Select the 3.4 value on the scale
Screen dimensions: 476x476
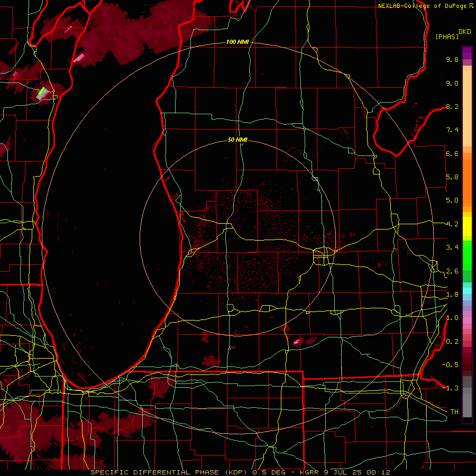[x=452, y=248]
